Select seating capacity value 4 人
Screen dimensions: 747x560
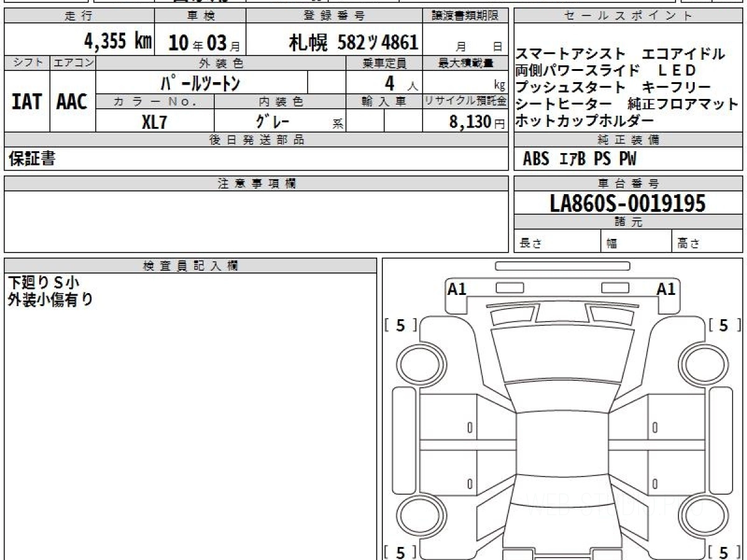point(402,83)
